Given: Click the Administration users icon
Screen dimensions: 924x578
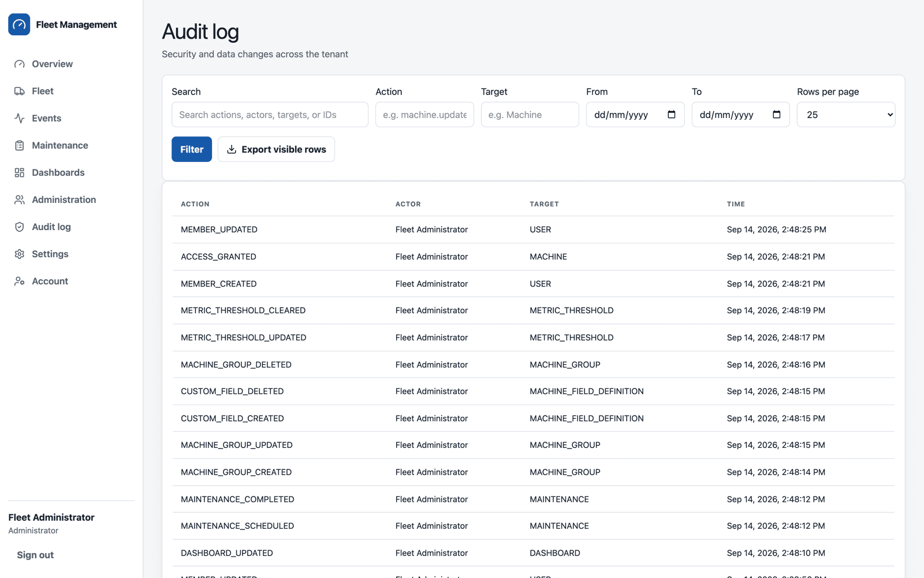Looking at the screenshot, I should coord(20,200).
